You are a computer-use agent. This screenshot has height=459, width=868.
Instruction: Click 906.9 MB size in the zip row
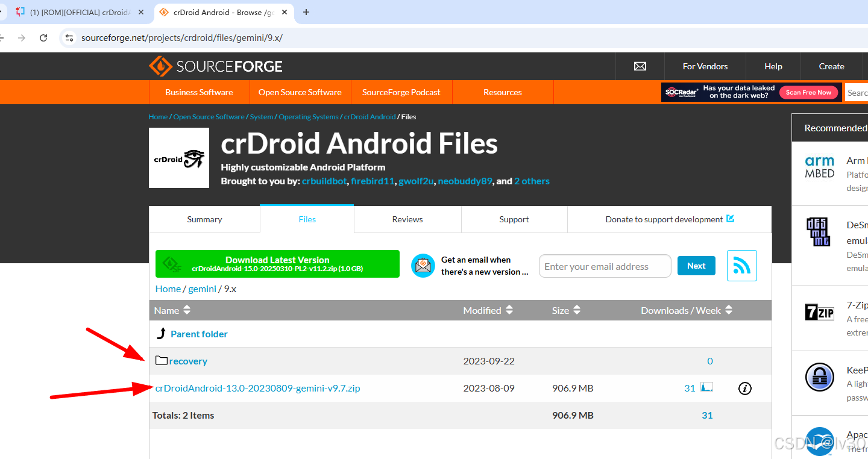(573, 388)
